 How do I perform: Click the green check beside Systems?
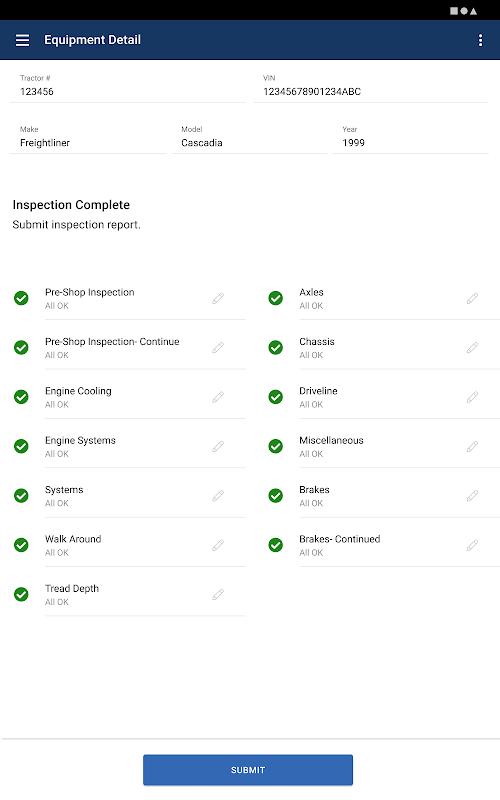[x=21, y=495]
